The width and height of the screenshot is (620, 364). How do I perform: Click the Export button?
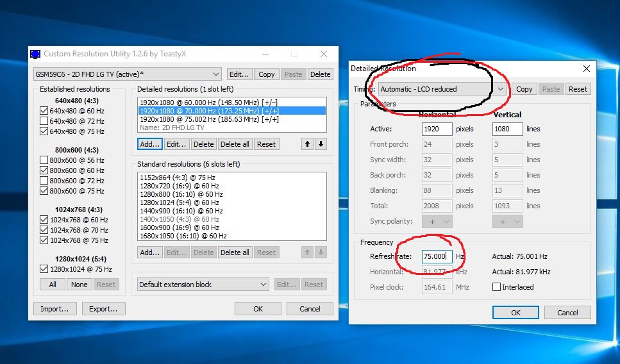click(104, 309)
